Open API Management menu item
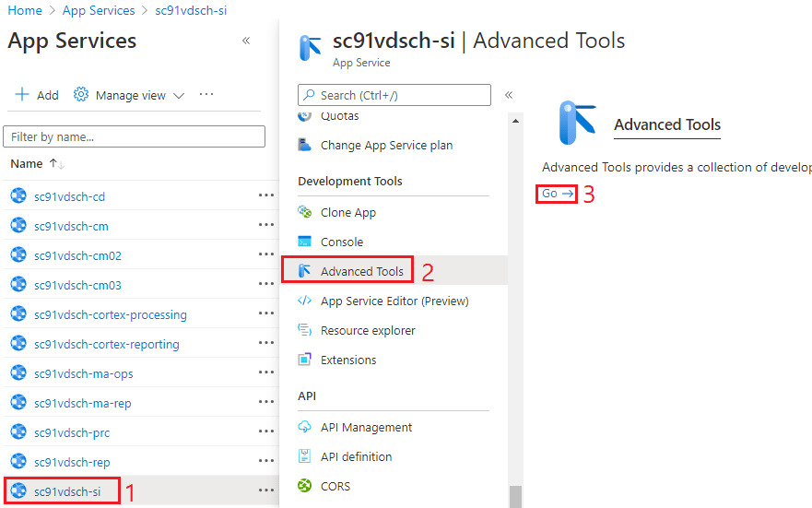812x508 pixels. tap(366, 428)
